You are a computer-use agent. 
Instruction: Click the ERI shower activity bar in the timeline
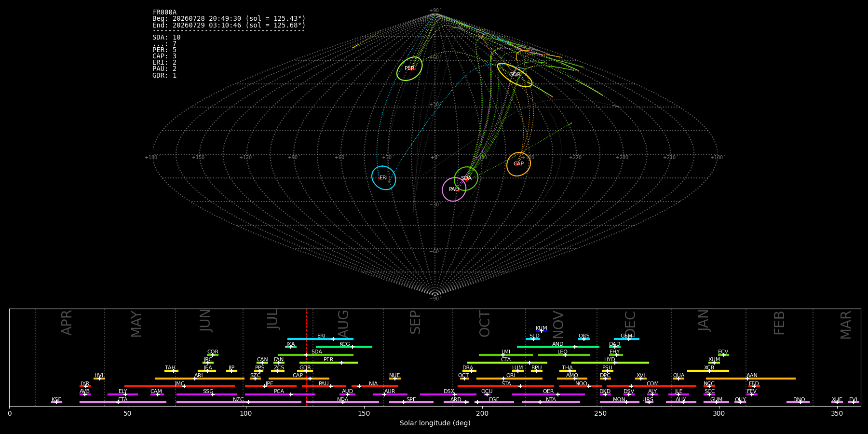(x=320, y=339)
